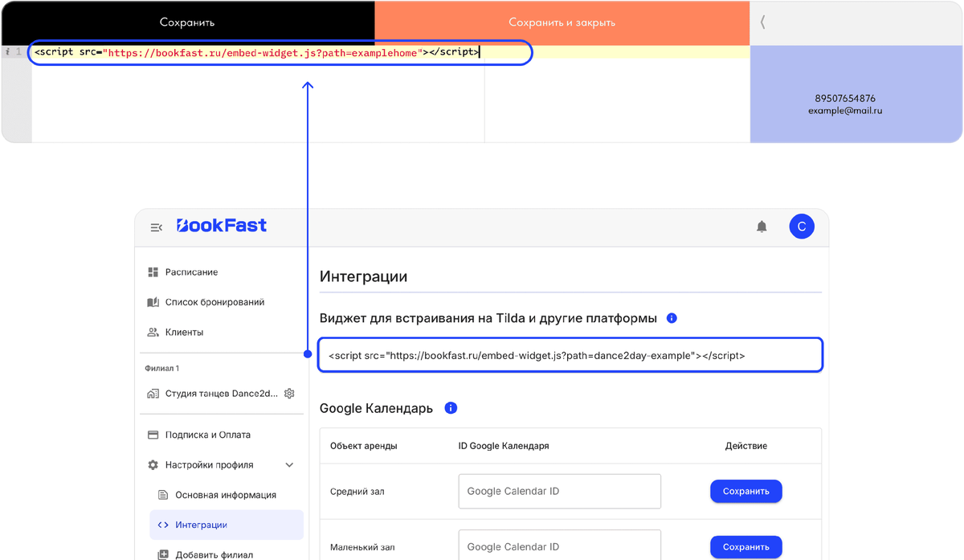
Task: Click the black Сохранить button in the editor
Action: point(187,22)
